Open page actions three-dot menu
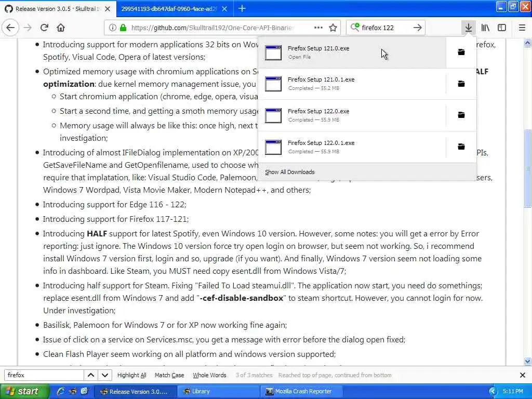Image resolution: width=532 pixels, height=399 pixels. [x=318, y=28]
